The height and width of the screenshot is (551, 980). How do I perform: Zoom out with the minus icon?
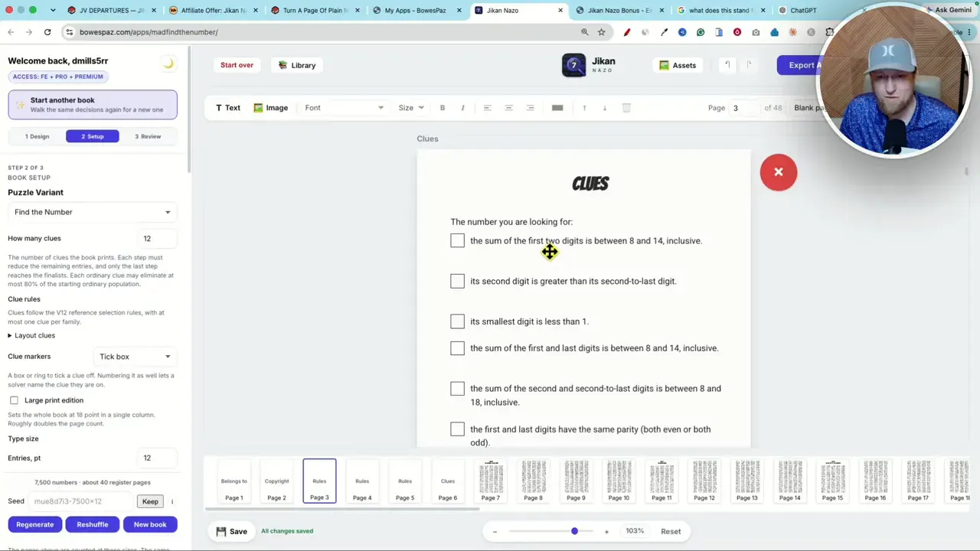[x=495, y=532]
